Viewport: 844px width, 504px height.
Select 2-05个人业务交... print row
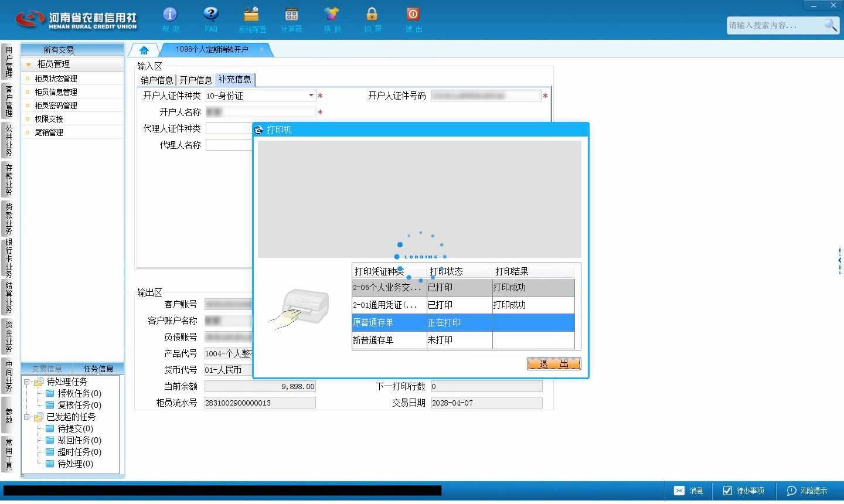tap(463, 287)
